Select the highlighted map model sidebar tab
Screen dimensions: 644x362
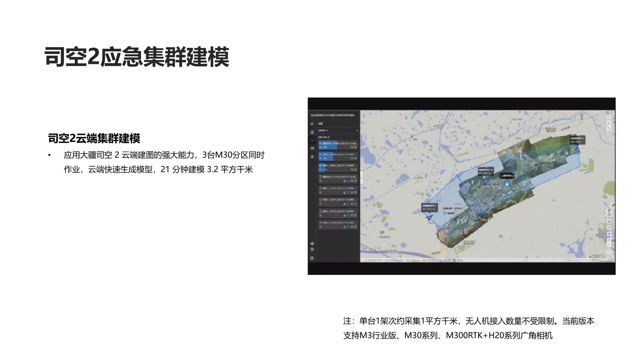click(x=312, y=140)
